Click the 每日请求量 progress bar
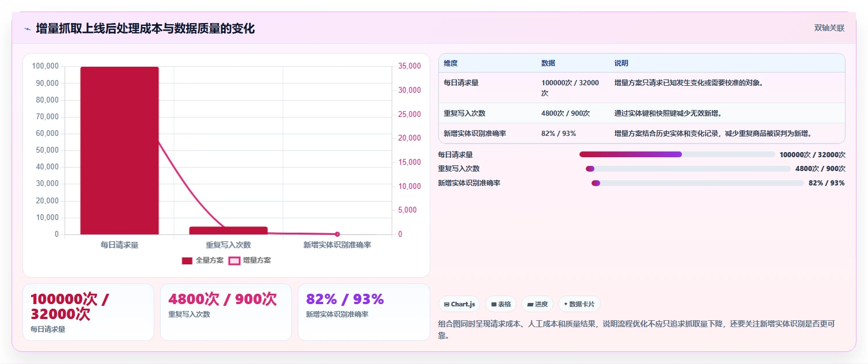The height and width of the screenshot is (364, 868). pos(677,154)
